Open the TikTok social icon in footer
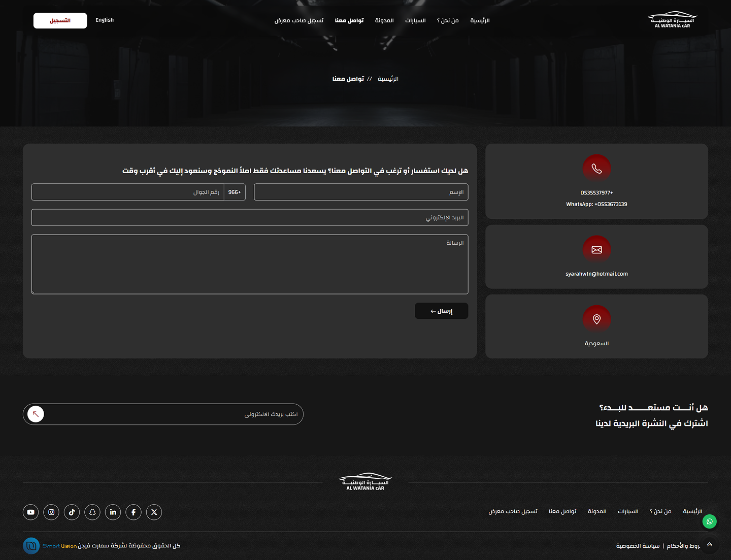Image resolution: width=731 pixels, height=560 pixels. pos(72,512)
